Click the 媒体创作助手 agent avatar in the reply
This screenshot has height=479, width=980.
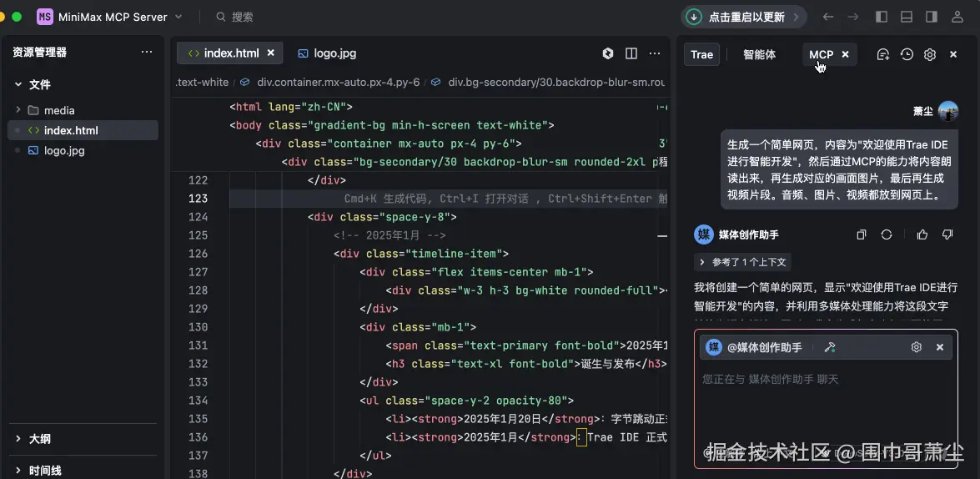click(x=704, y=234)
